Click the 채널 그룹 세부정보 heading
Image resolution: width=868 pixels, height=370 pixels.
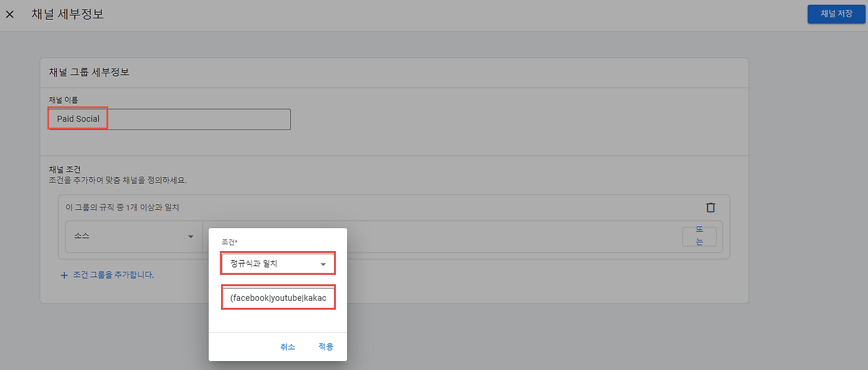[x=89, y=72]
